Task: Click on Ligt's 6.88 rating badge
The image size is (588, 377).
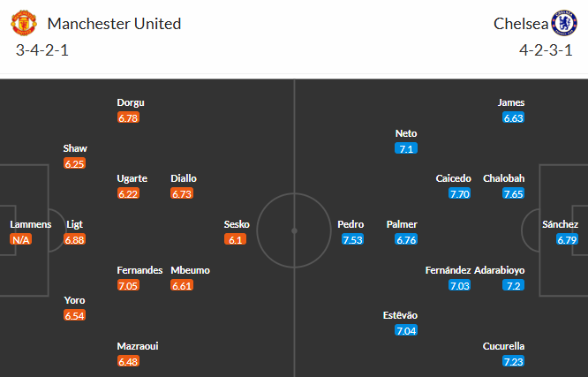Action: click(x=75, y=239)
